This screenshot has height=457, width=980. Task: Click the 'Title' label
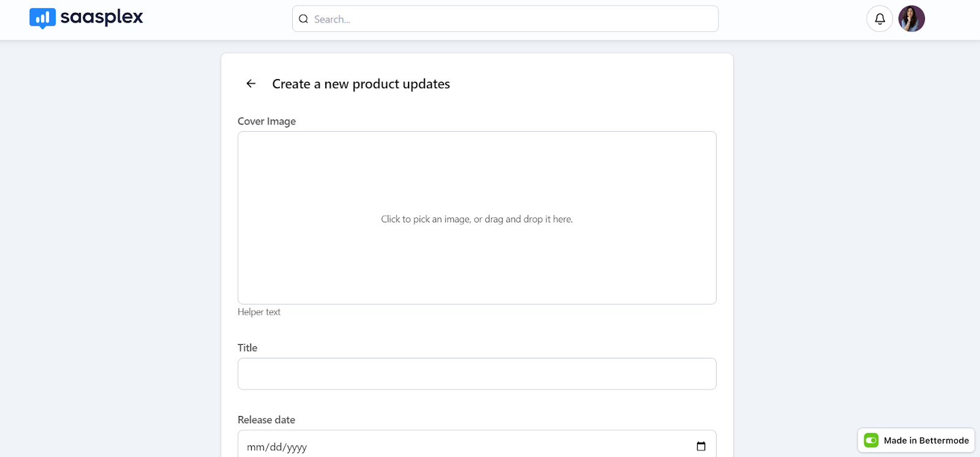247,348
